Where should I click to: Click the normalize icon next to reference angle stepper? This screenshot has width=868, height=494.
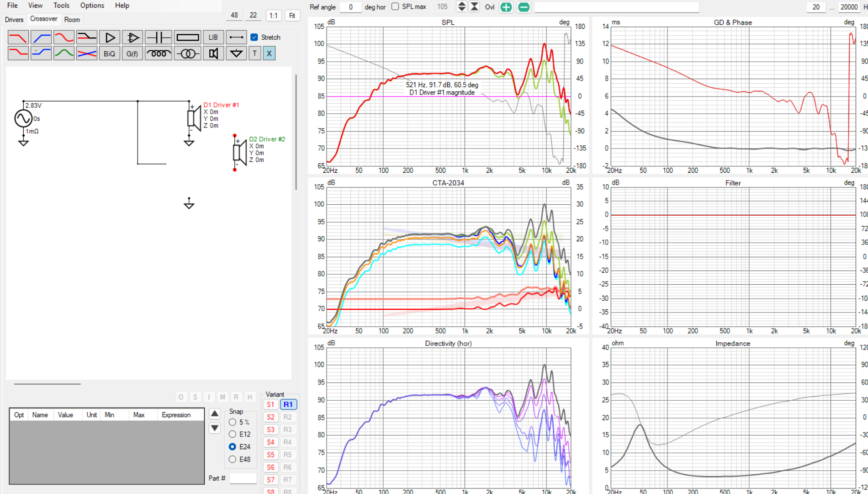(475, 6)
